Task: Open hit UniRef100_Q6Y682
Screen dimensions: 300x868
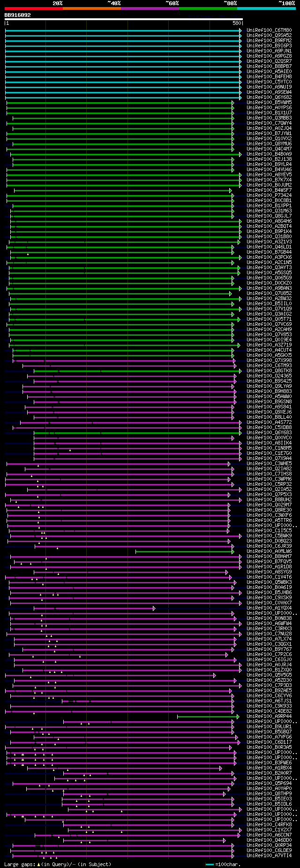Action: tap(269, 98)
